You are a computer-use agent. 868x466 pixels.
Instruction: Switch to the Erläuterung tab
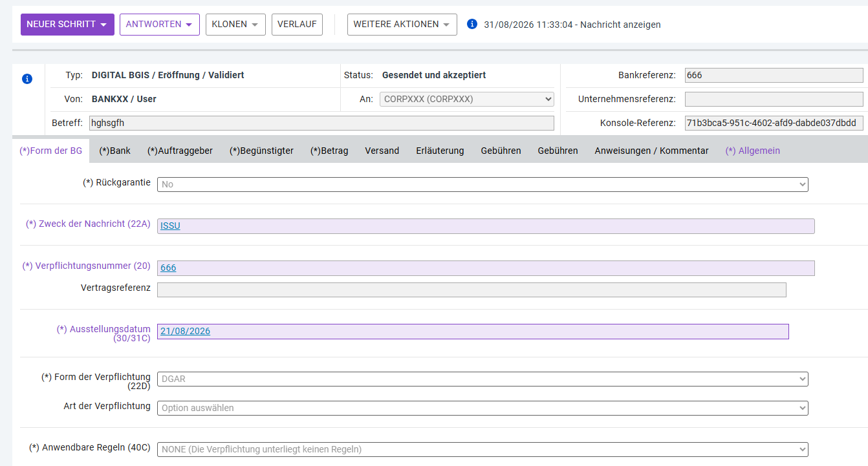[440, 151]
